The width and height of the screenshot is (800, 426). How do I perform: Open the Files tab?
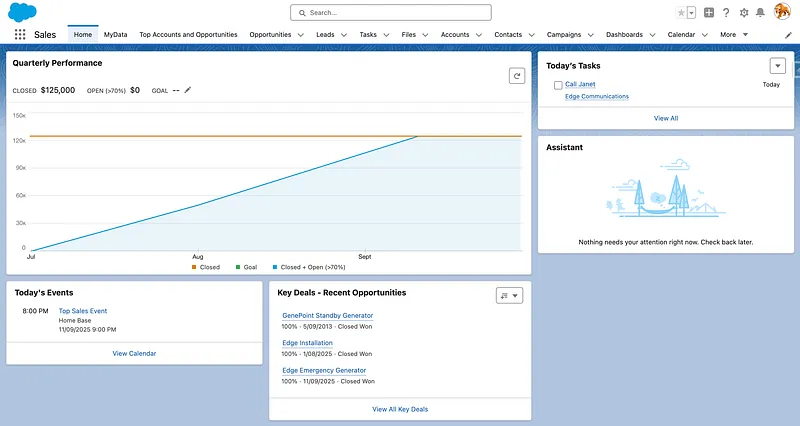click(x=409, y=35)
